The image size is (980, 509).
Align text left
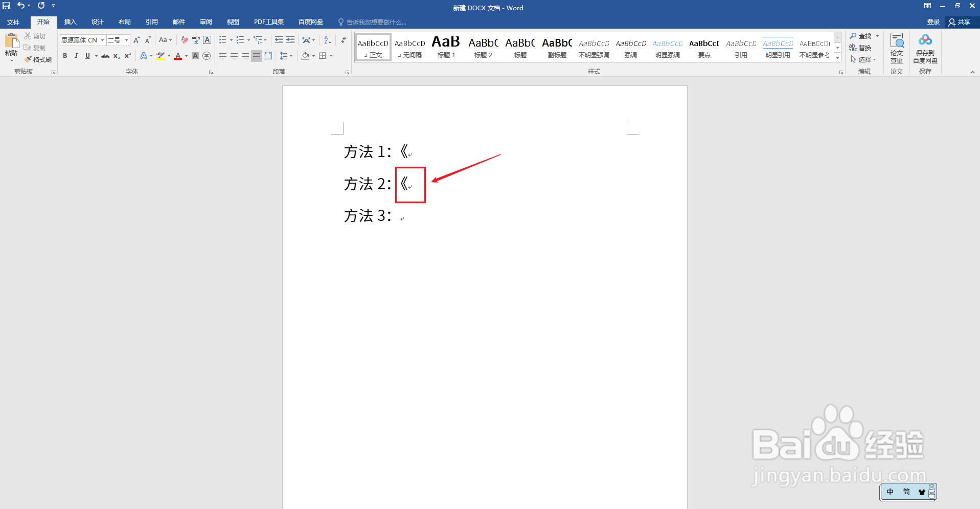point(223,56)
